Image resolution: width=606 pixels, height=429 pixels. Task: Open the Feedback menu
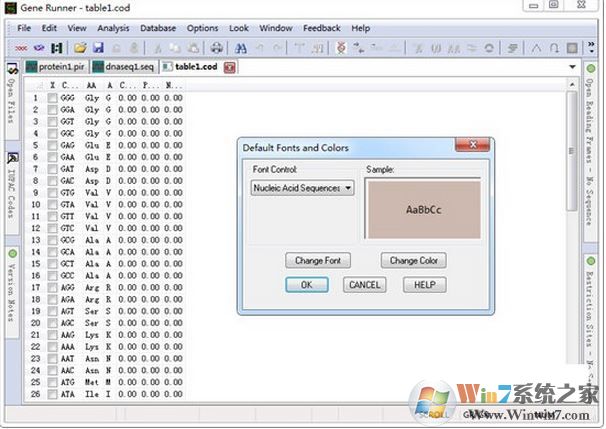click(x=322, y=28)
